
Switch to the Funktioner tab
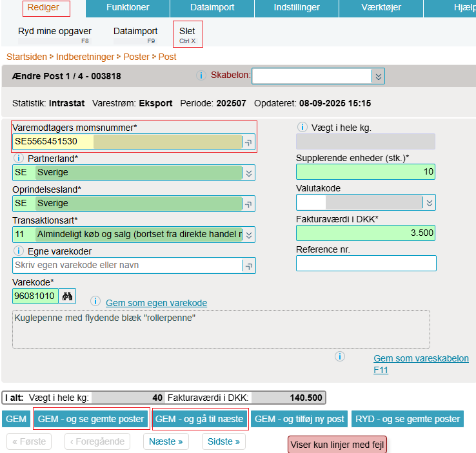[128, 8]
